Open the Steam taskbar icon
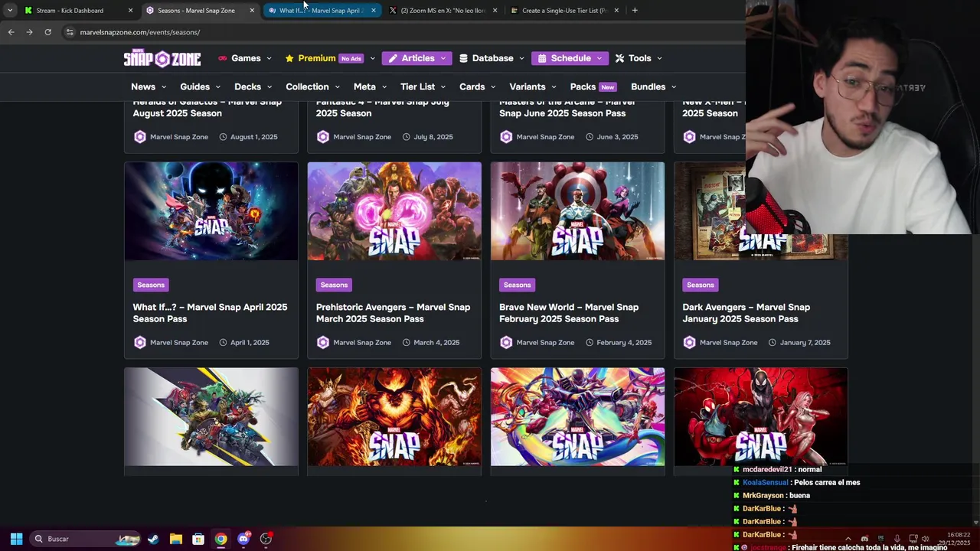The image size is (980, 551). [153, 539]
